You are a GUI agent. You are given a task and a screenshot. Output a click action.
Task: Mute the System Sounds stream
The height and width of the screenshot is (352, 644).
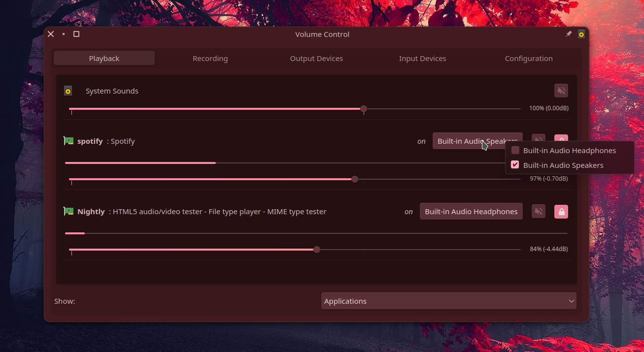tap(561, 91)
